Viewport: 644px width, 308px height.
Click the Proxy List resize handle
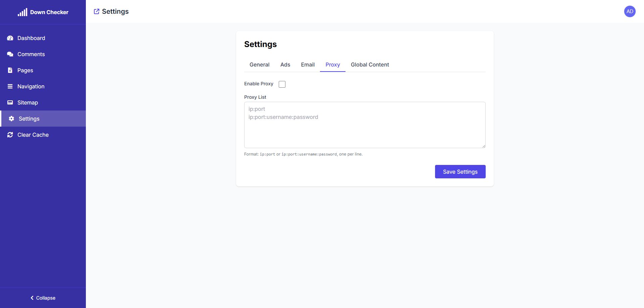pos(484,146)
